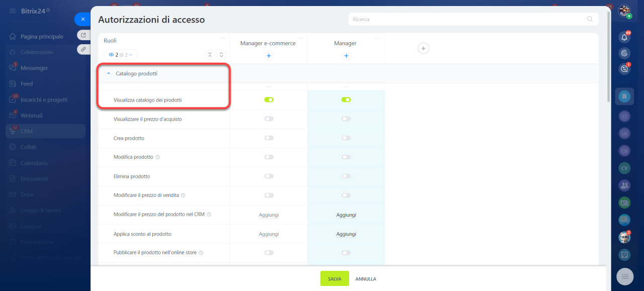Open the '2 di 2' roles visibility dropdown
Image resolution: width=644 pixels, height=291 pixels.
[121, 55]
